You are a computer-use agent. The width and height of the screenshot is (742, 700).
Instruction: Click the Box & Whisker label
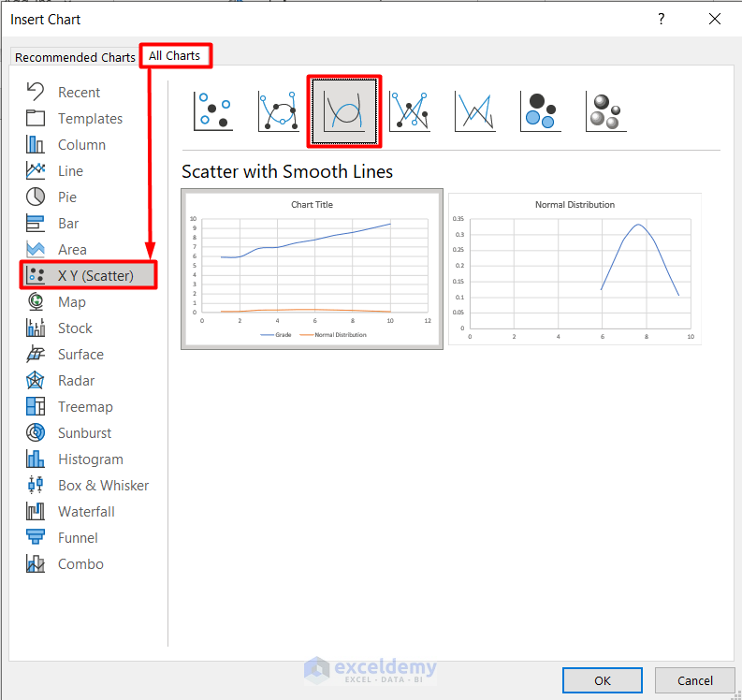[103, 485]
